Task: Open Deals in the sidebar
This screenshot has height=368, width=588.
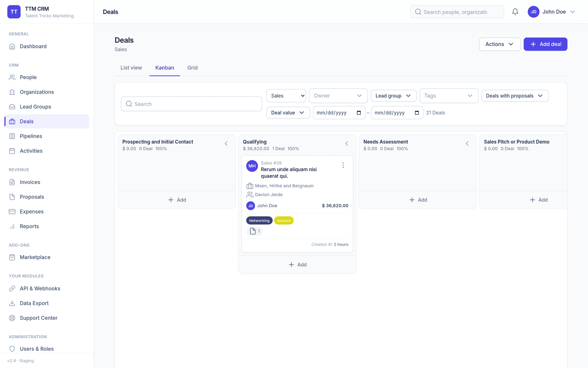Action: tap(47, 121)
